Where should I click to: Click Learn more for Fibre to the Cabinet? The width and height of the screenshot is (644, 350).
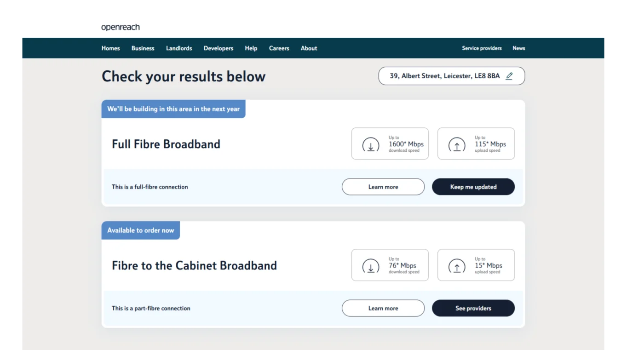383,308
